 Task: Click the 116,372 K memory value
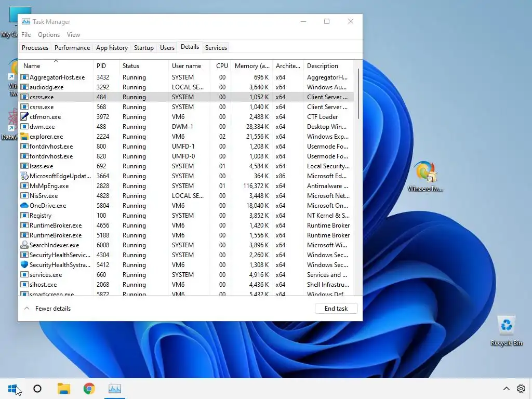[x=256, y=186]
